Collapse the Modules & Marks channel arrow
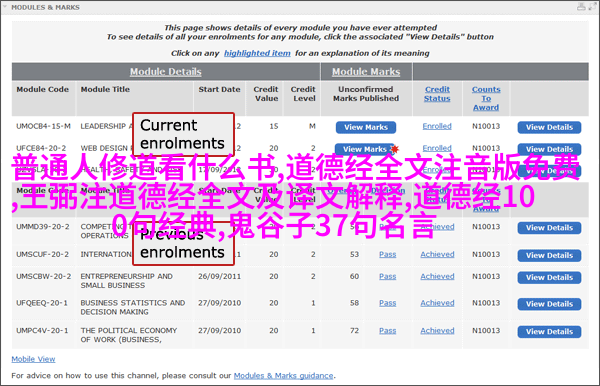Image resolution: width=600 pixels, height=386 pixels. point(5,7)
